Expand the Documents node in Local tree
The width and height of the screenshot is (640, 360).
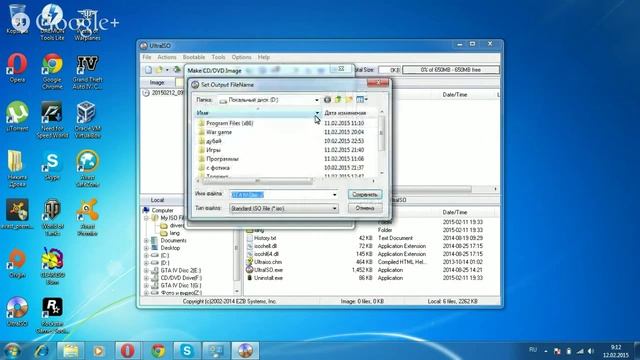(x=147, y=240)
